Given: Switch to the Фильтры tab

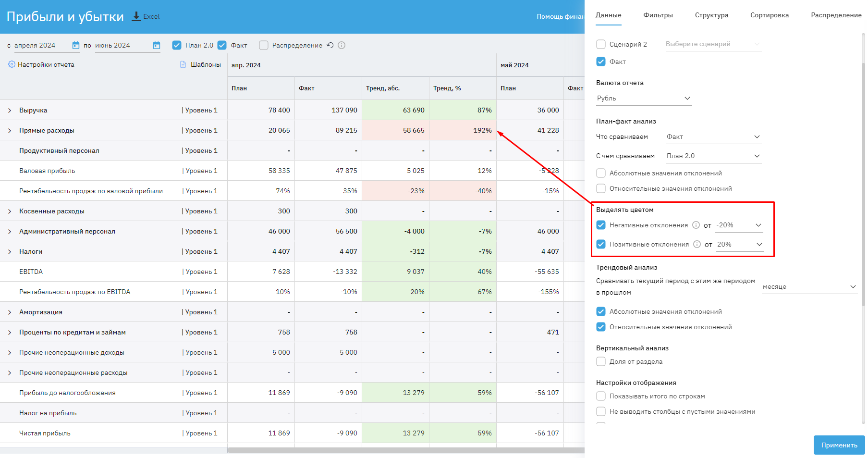Looking at the screenshot, I should [x=658, y=15].
